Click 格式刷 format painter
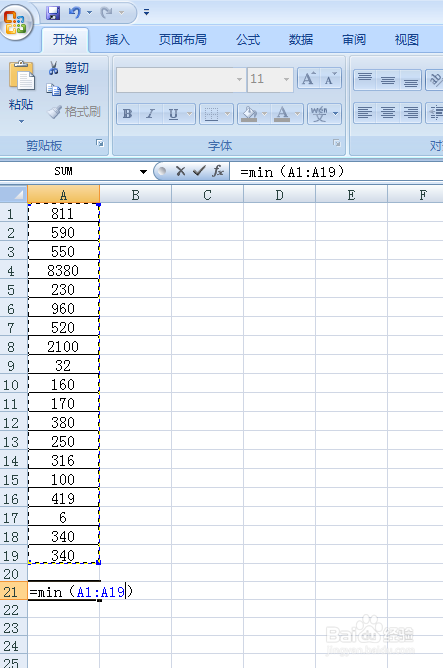Screen dimensions: 443x668 (x=74, y=112)
